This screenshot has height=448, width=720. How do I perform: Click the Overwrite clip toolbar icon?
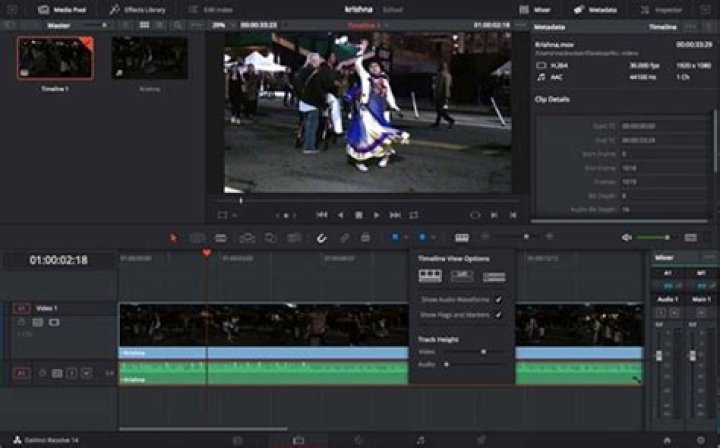coord(270,238)
